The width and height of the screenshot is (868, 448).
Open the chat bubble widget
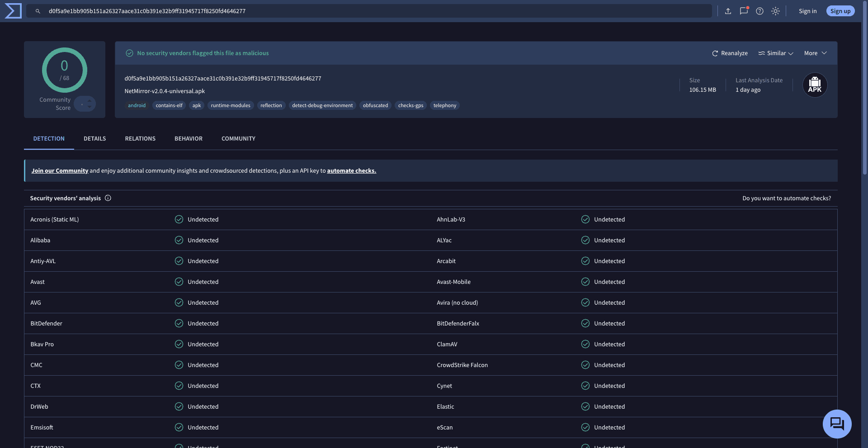(x=837, y=424)
